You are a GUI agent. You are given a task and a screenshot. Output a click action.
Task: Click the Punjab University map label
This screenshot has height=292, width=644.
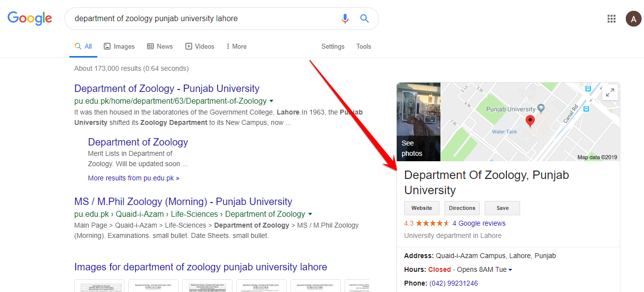tap(511, 109)
